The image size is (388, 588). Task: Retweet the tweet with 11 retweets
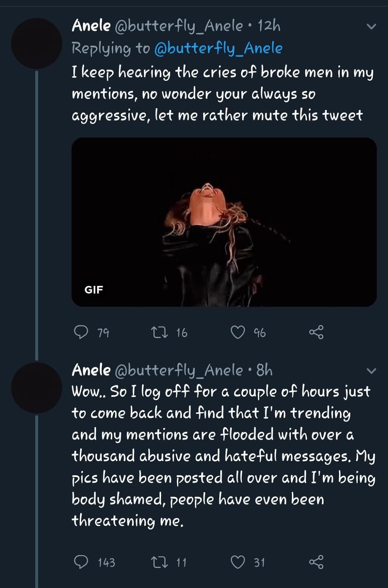[x=160, y=562]
